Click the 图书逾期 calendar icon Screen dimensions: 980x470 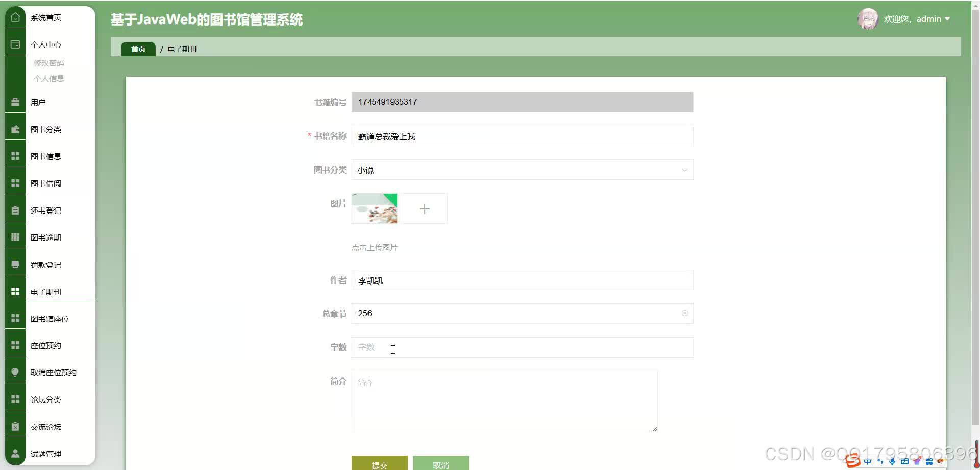[x=15, y=237]
